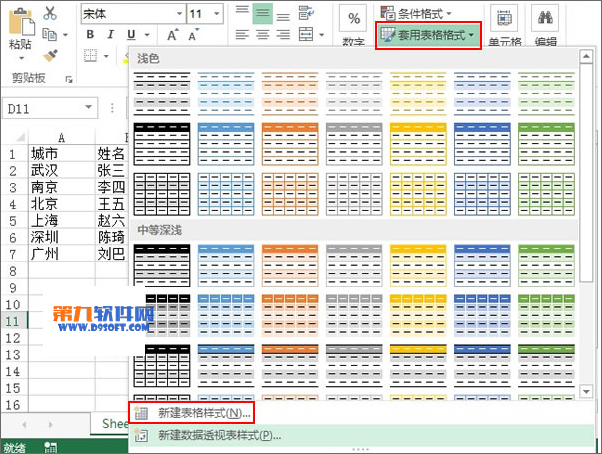This screenshot has height=454, width=602.
Task: Click the Sheet tab
Action: (111, 424)
